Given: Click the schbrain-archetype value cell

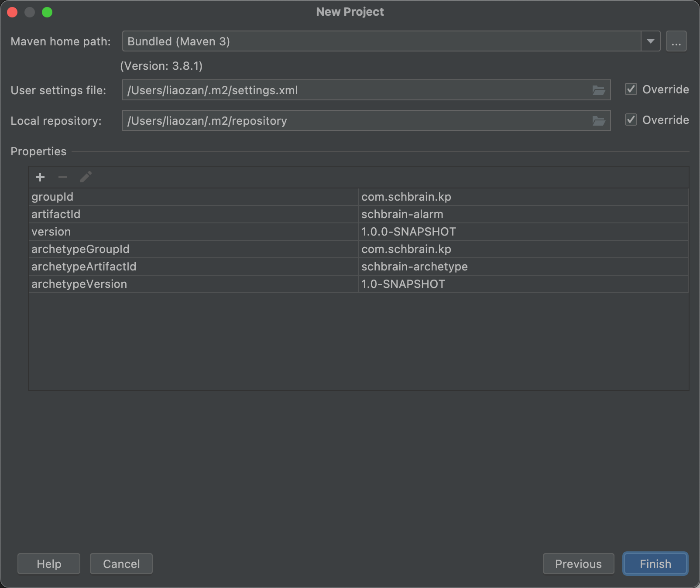Looking at the screenshot, I should [523, 267].
